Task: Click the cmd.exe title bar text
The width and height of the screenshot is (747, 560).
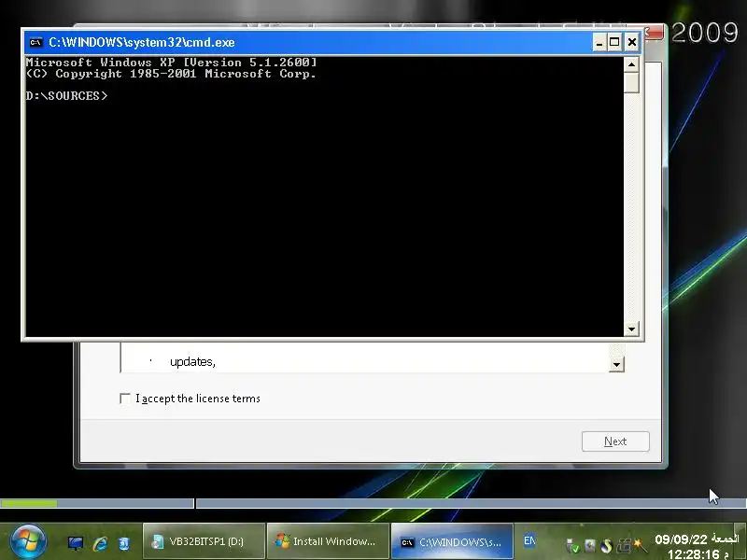Action: pos(142,42)
